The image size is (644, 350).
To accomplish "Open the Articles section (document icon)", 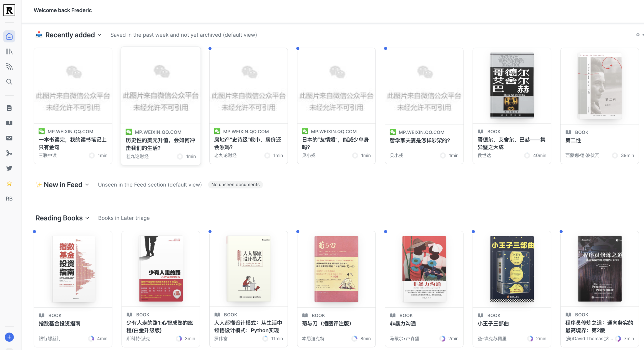I will [x=9, y=108].
